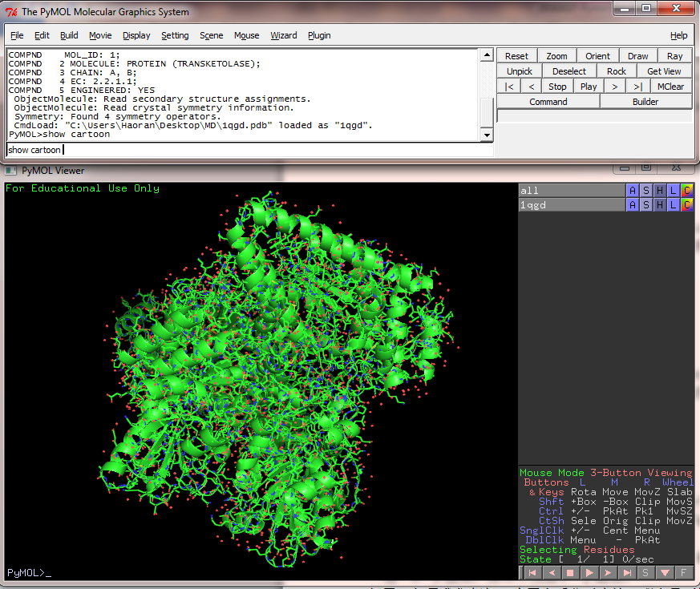This screenshot has width=700, height=589.
Task: Click the Unpick button
Action: (520, 71)
